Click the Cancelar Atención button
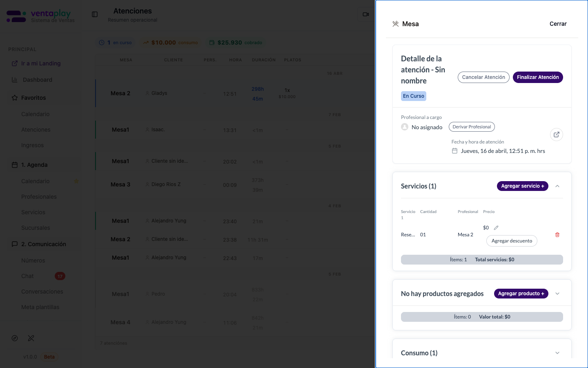 (483, 77)
